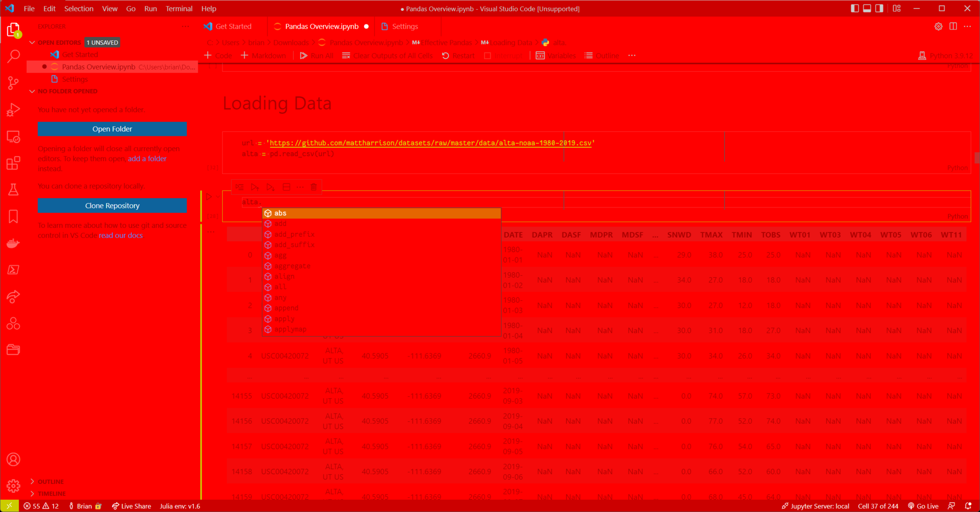Open the active cell's More Actions ellipsis
980x512 pixels.
pyautogui.click(x=300, y=187)
